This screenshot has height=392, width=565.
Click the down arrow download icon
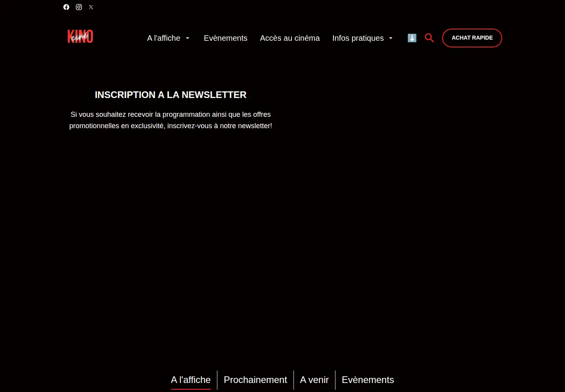coord(412,38)
